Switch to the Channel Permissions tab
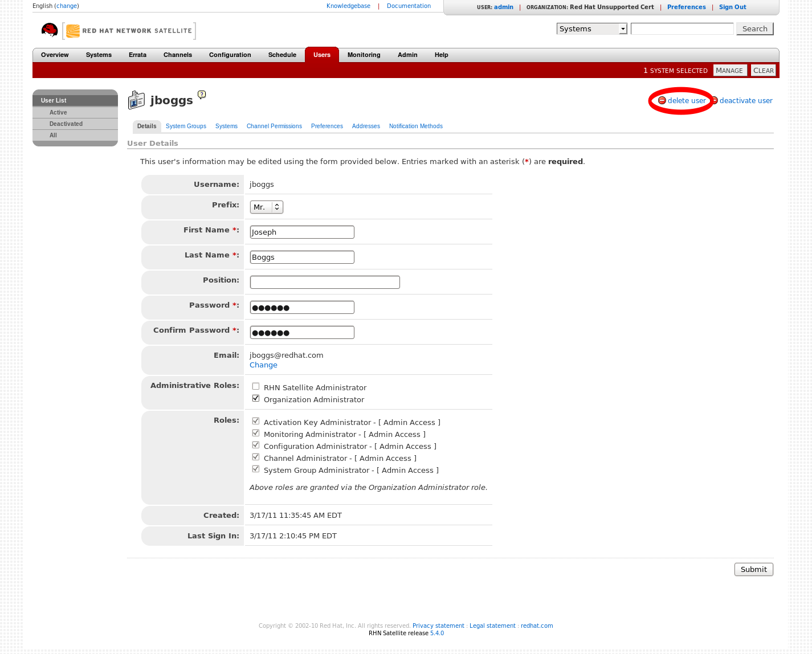Viewport: 812px width, 654px height. [x=274, y=126]
